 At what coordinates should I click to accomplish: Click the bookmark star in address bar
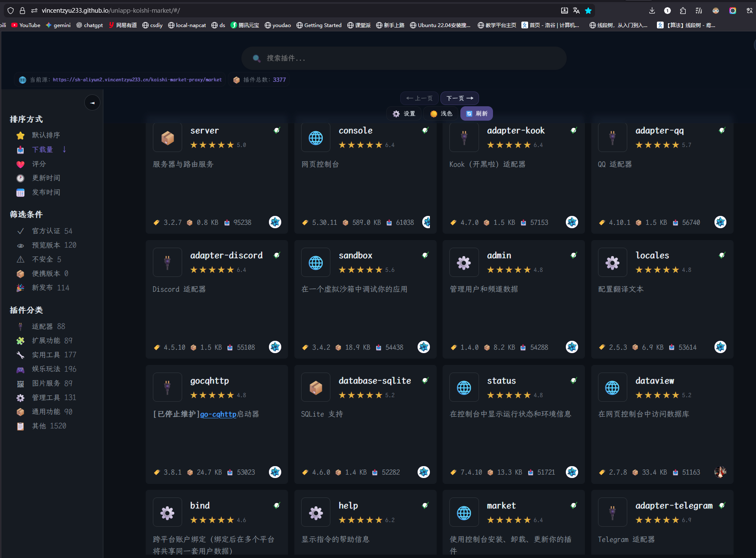pos(588,11)
